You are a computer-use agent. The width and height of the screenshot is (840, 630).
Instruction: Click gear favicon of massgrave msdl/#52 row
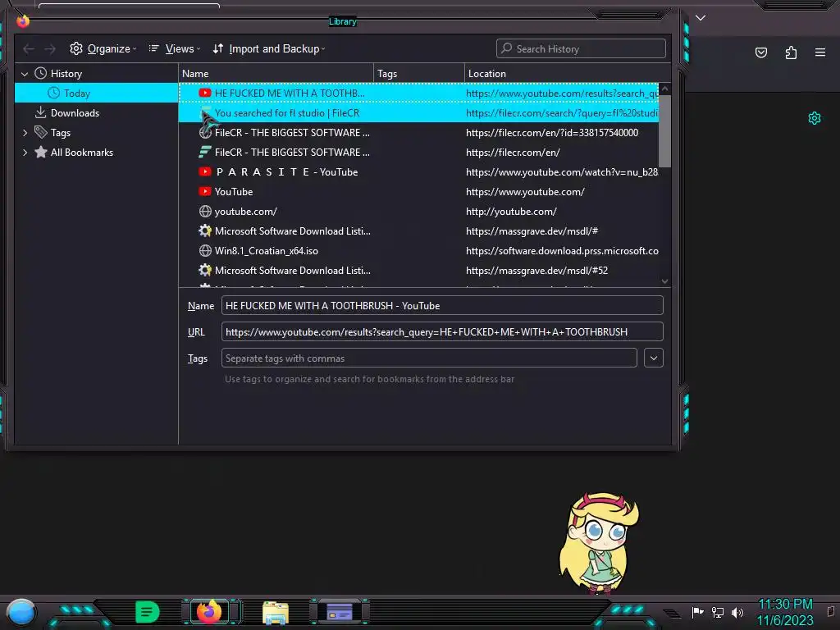coord(204,271)
